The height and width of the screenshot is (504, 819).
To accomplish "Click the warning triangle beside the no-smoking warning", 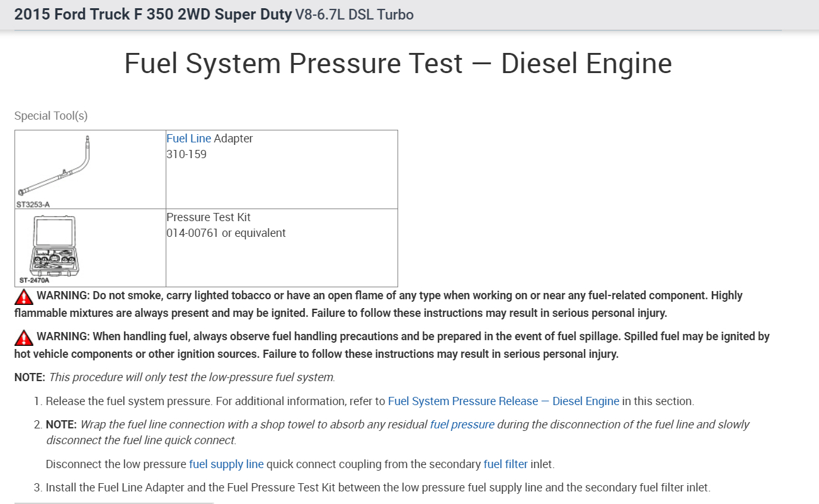I will pos(24,297).
